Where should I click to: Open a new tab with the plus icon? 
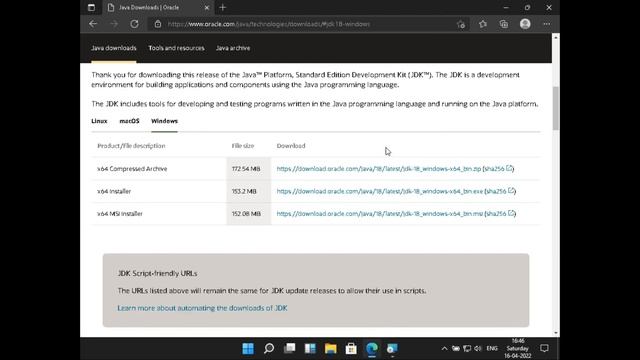pos(222,7)
